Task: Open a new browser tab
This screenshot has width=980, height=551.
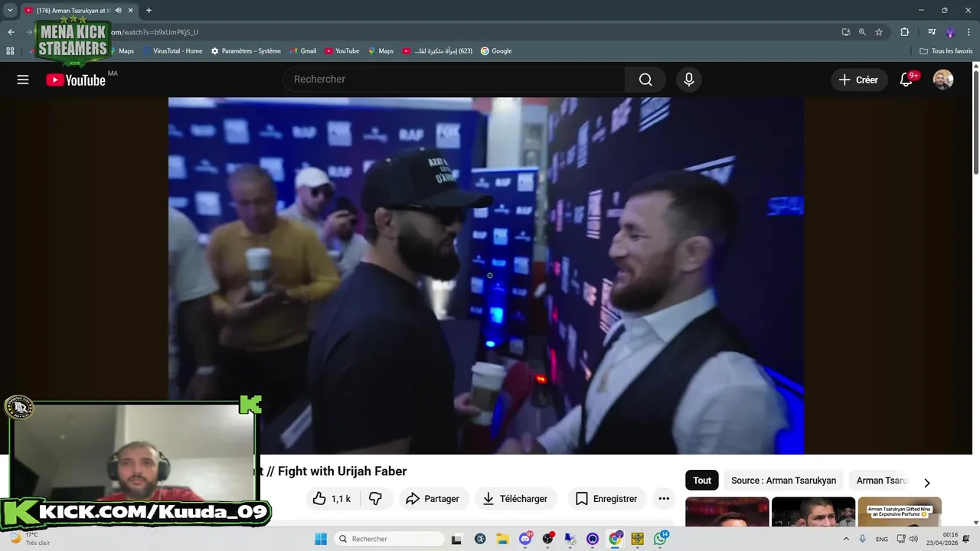Action: coord(149,10)
